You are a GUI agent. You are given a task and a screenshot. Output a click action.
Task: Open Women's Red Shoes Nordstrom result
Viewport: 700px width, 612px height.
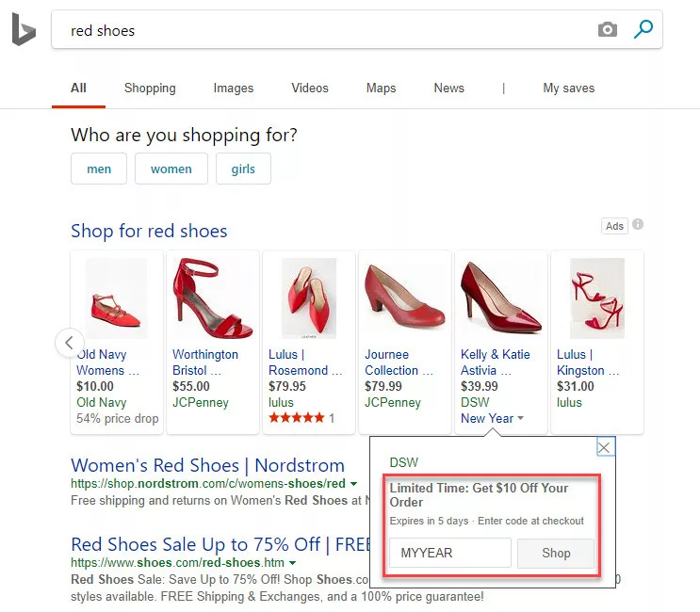click(x=207, y=466)
